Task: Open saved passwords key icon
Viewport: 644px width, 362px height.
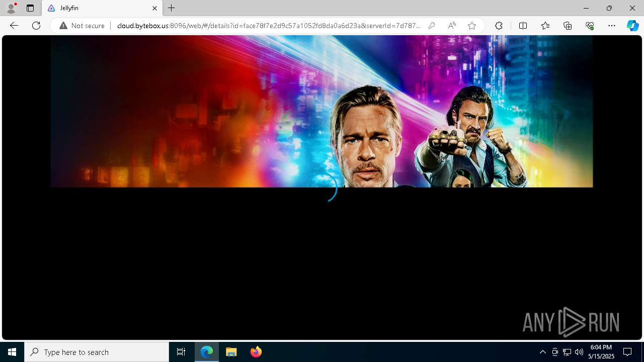Action: [432, 26]
